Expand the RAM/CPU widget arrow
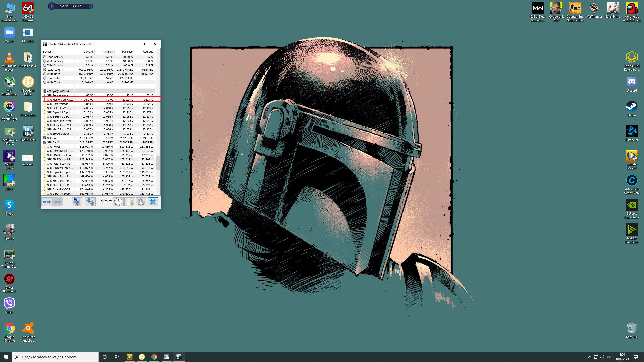The image size is (644, 362). click(x=90, y=6)
